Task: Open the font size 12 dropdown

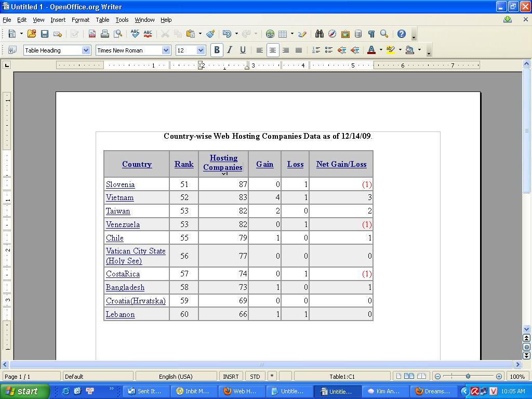Action: coord(201,50)
